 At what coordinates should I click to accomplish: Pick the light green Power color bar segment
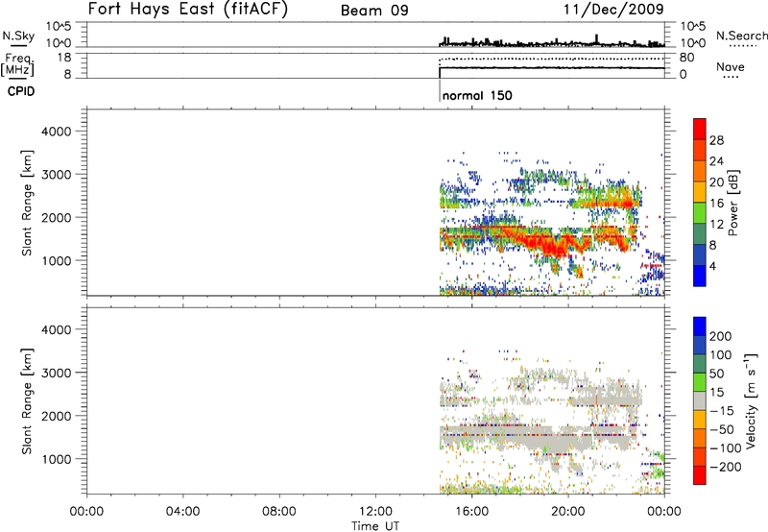click(x=700, y=213)
